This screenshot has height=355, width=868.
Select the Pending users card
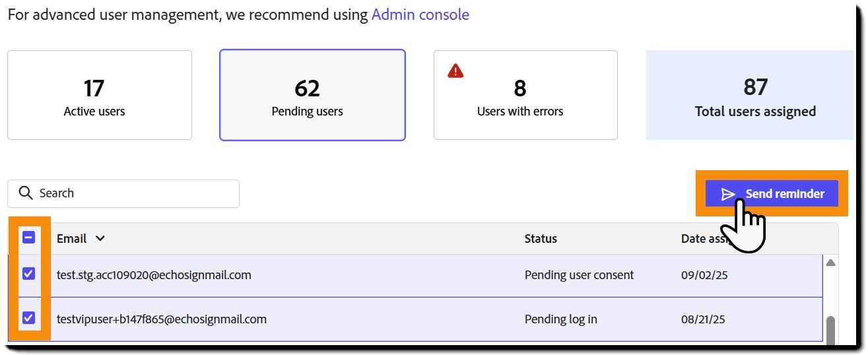click(x=312, y=95)
